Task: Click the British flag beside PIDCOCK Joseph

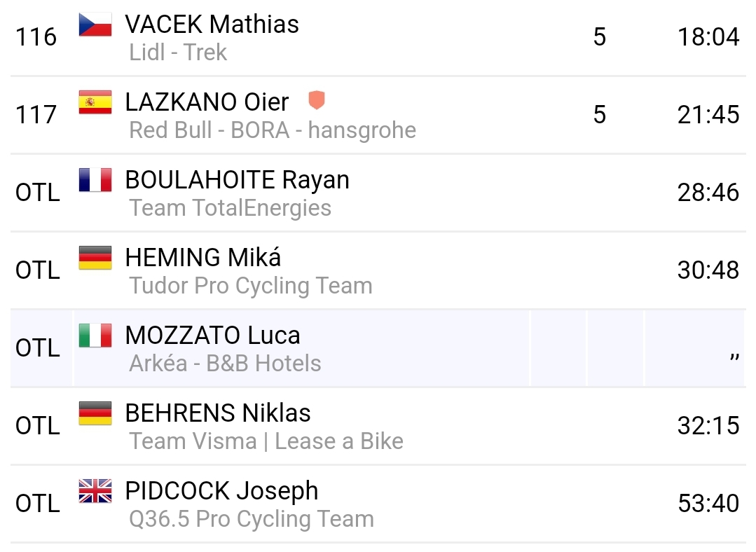Action: click(x=95, y=491)
